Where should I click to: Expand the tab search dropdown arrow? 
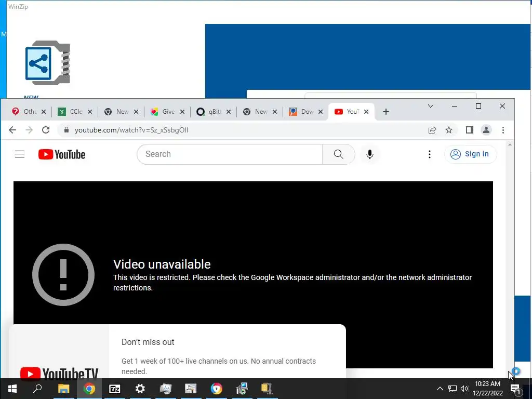tap(431, 106)
